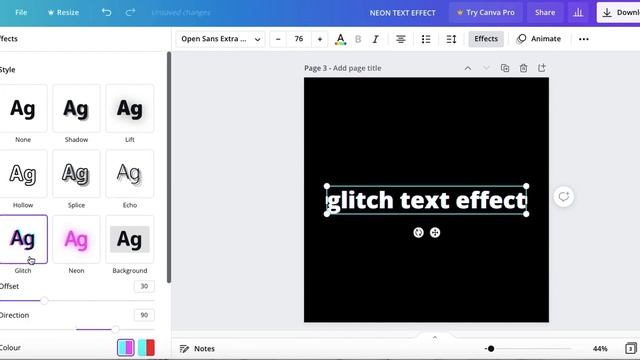Select the None text style
This screenshot has width=640, height=360.
pyautogui.click(x=23, y=109)
